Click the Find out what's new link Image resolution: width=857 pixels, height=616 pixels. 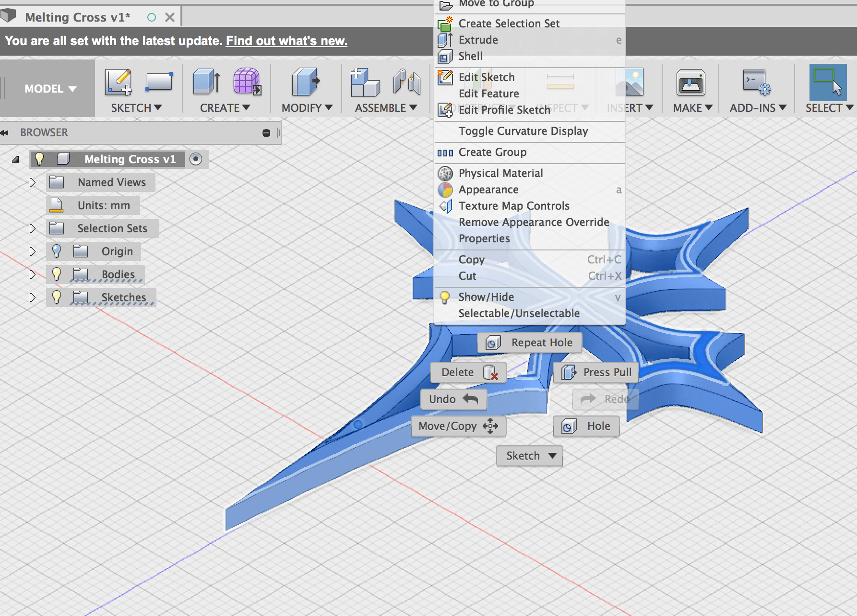click(286, 41)
